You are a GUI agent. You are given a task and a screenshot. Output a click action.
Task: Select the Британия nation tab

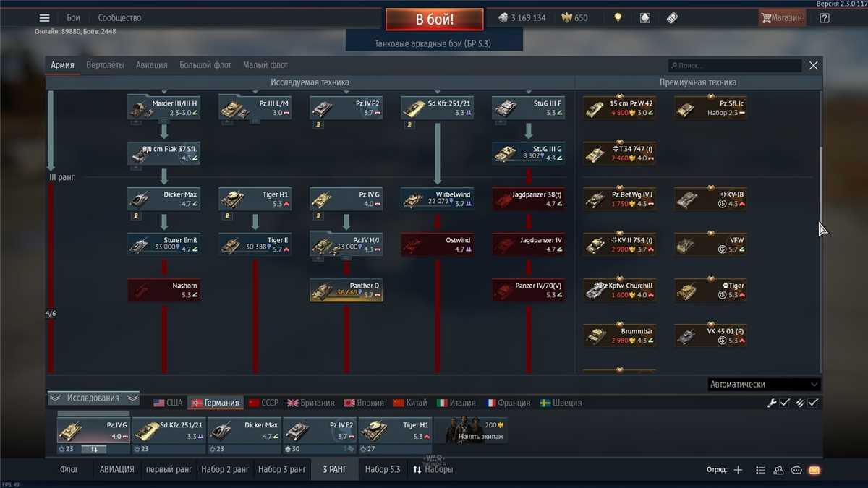tap(311, 403)
